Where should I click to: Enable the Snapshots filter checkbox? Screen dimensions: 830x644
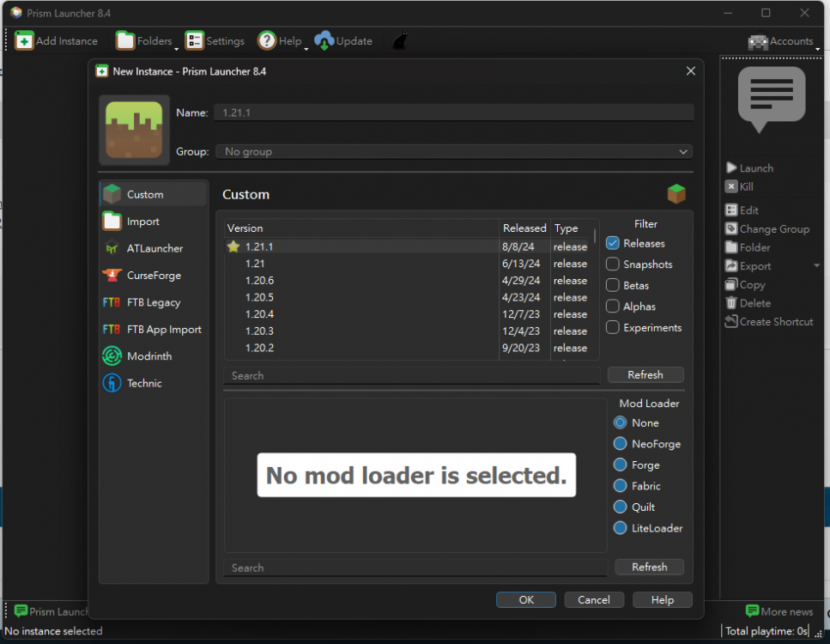click(x=613, y=264)
